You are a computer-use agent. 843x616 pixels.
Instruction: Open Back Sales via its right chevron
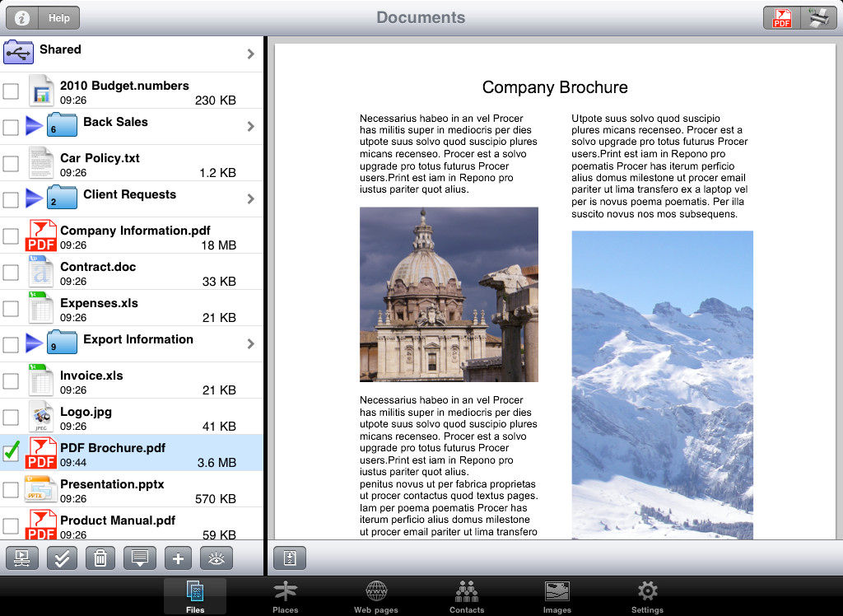click(x=250, y=127)
